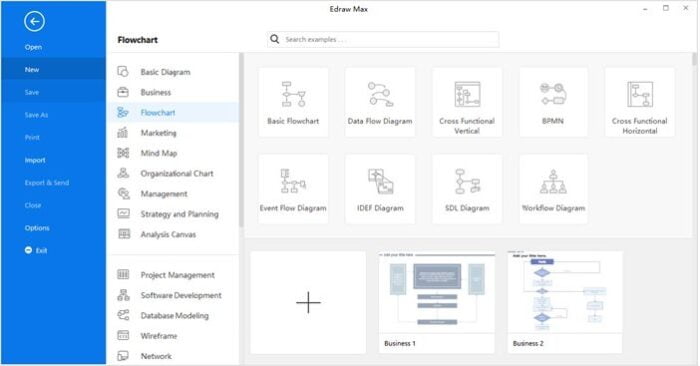
Task: Click the Database Modeling icon
Action: [x=123, y=315]
